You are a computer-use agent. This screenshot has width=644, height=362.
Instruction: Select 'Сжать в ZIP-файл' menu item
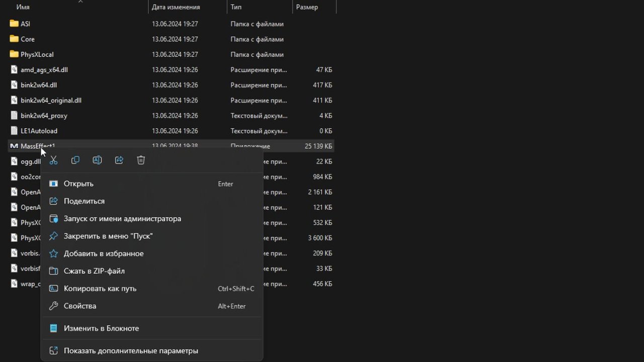(x=94, y=271)
